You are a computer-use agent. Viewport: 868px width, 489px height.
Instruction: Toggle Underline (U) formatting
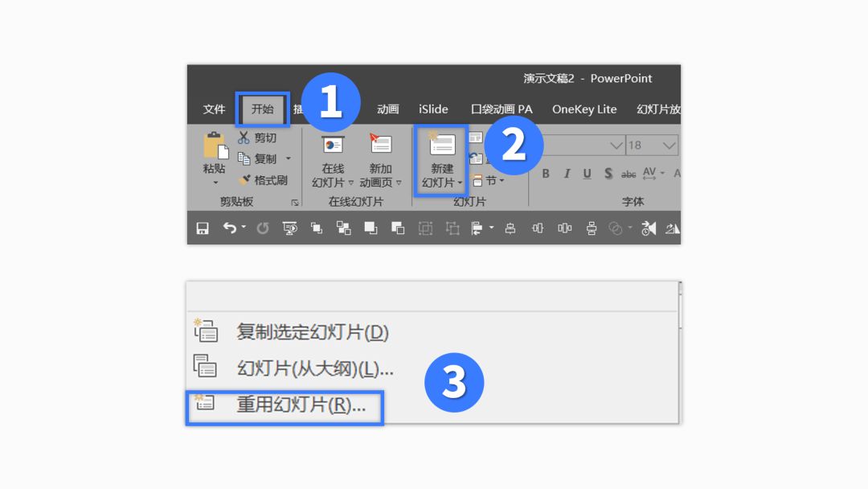click(x=587, y=174)
